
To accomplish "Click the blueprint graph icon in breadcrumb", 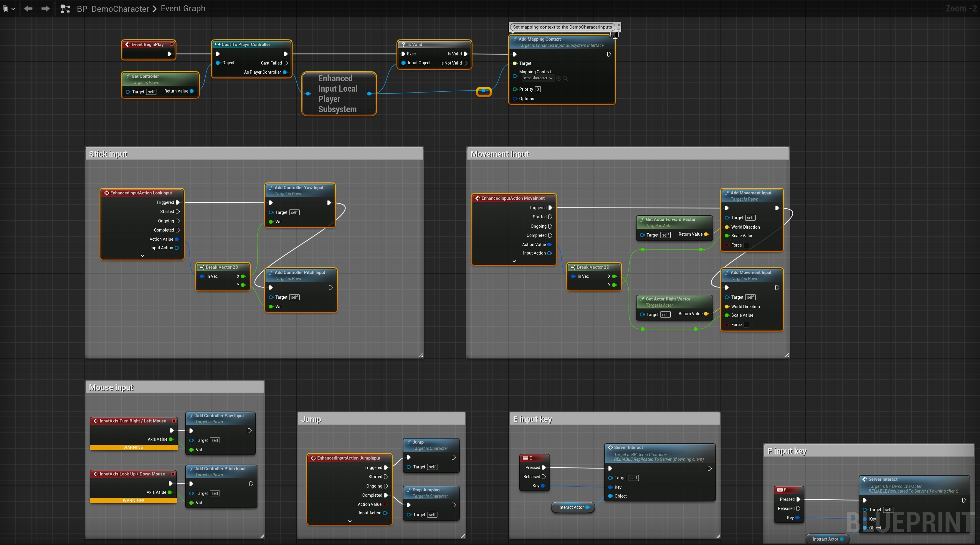I will (x=65, y=9).
